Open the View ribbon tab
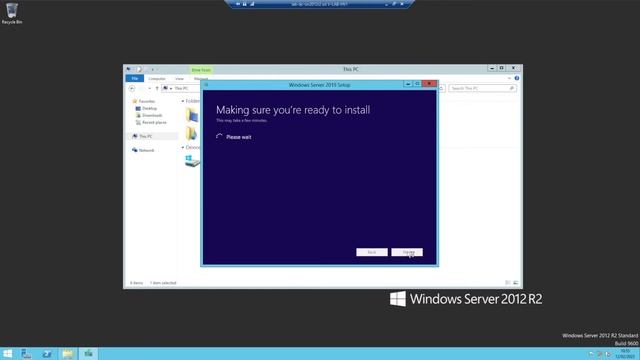The height and width of the screenshot is (360, 640). 179,78
